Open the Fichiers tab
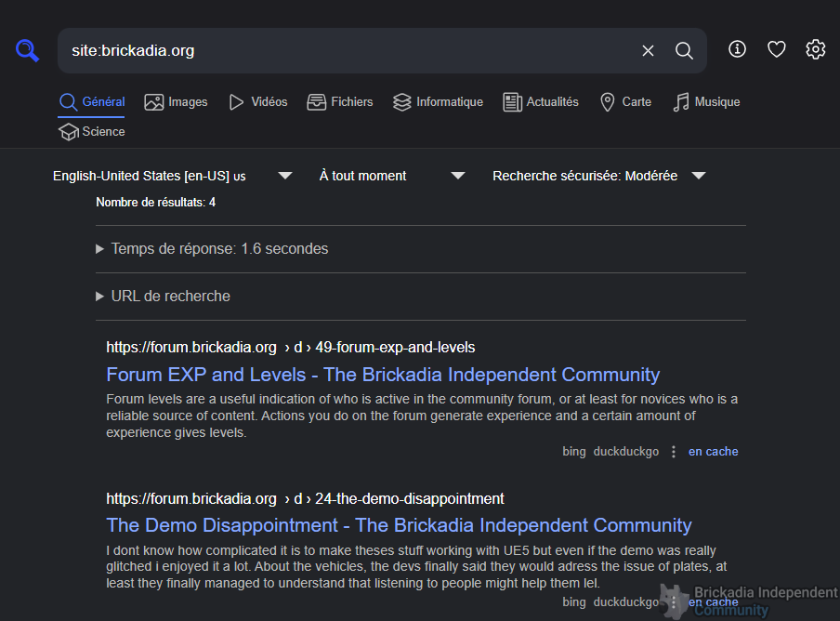Screen dimensions: 840x621 point(340,102)
